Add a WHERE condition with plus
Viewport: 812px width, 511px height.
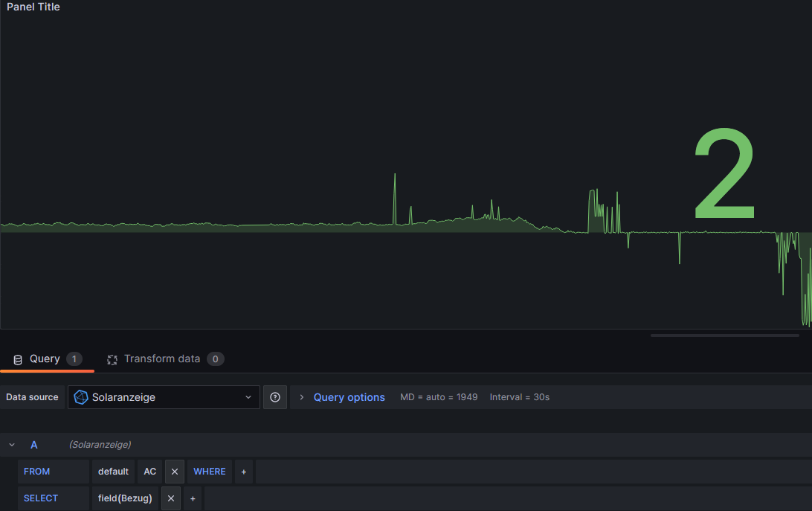tap(243, 472)
